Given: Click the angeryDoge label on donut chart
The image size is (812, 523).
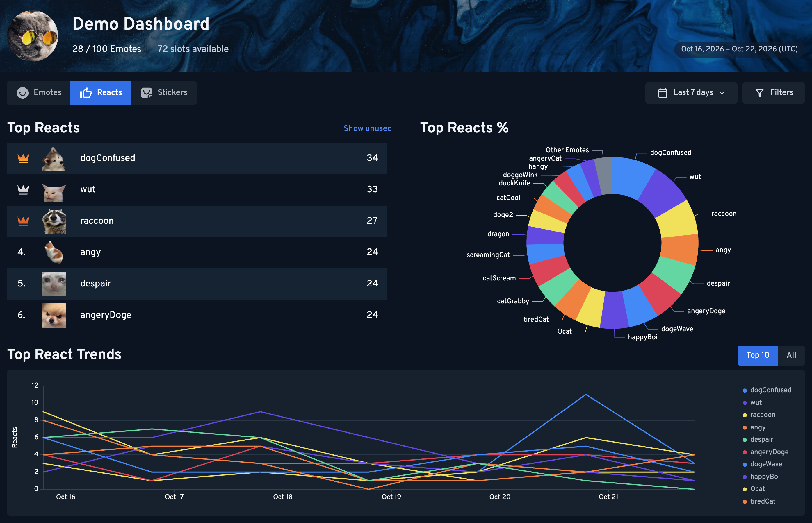Looking at the screenshot, I should pos(706,311).
